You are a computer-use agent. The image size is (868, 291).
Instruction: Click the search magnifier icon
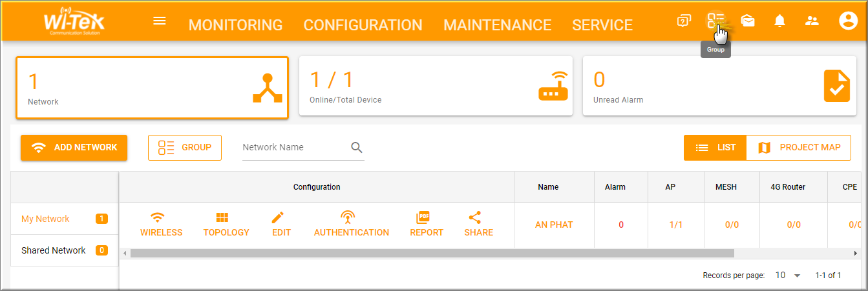tap(357, 147)
